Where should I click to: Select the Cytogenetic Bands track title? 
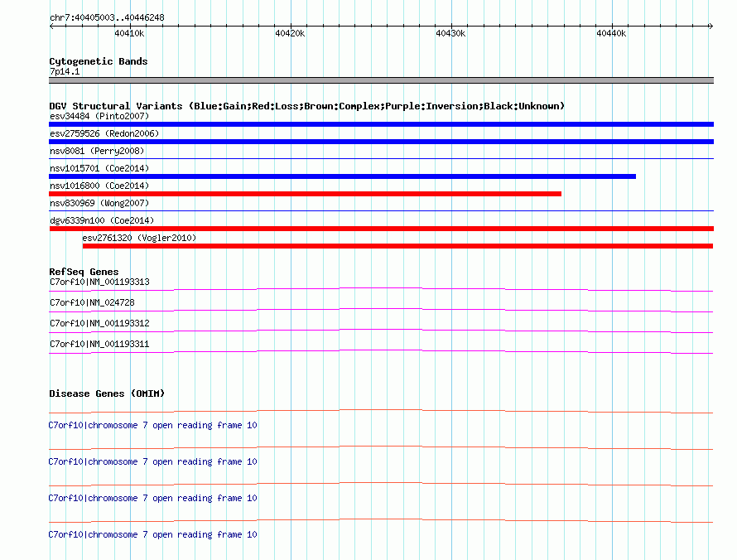click(99, 61)
